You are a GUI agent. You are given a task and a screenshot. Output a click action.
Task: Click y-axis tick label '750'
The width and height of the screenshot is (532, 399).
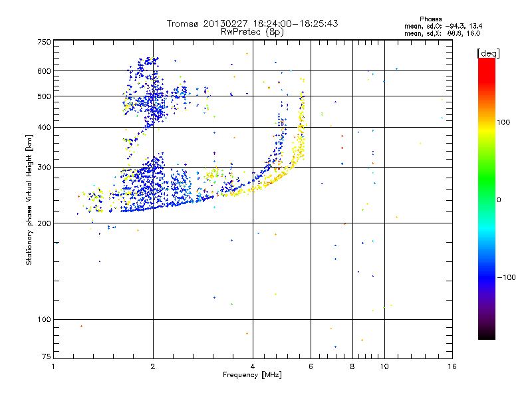coord(44,42)
